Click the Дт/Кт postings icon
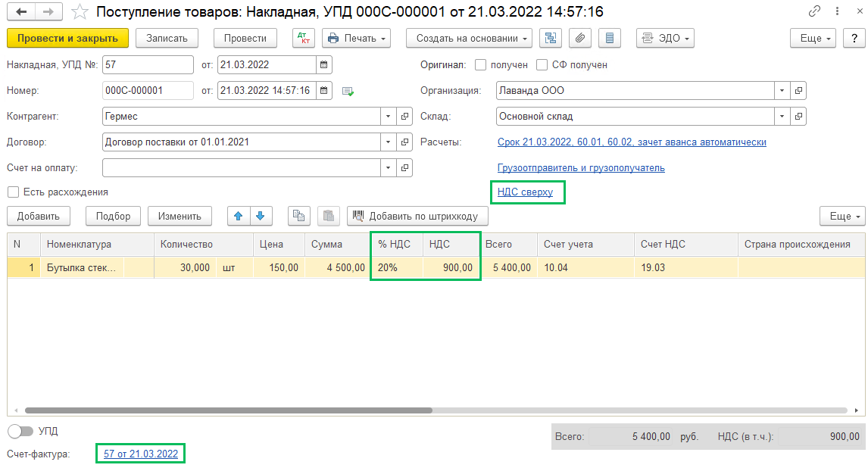Screen dimensions: 868x468 click(x=303, y=39)
